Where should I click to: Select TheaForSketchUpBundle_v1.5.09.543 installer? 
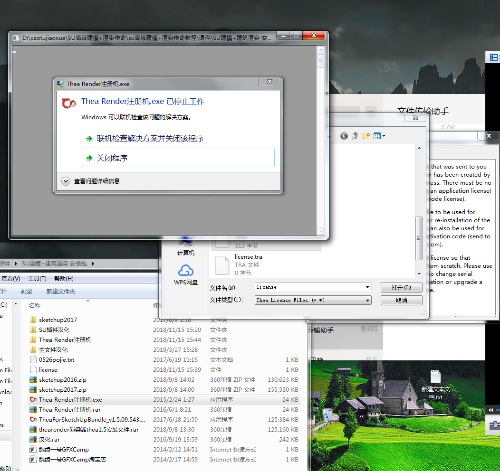[x=87, y=420]
